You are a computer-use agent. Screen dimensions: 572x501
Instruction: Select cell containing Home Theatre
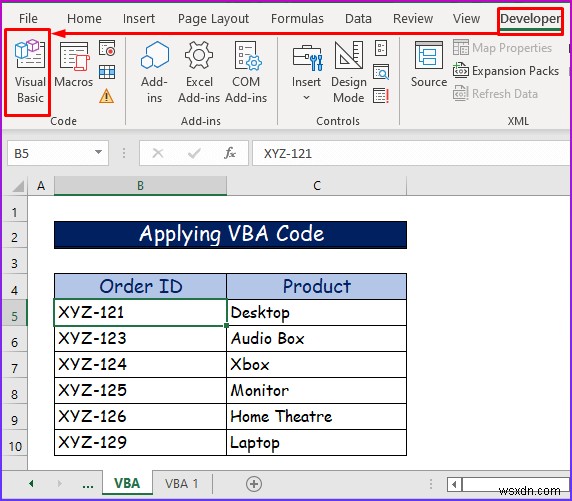[316, 416]
